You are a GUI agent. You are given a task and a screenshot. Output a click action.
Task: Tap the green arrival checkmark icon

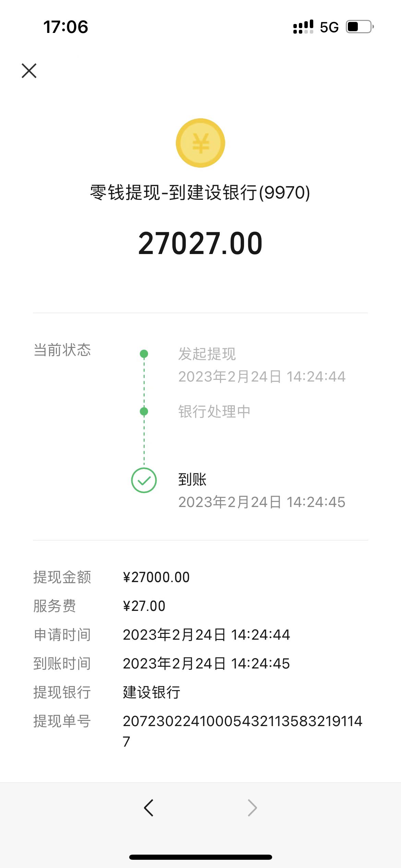[144, 480]
